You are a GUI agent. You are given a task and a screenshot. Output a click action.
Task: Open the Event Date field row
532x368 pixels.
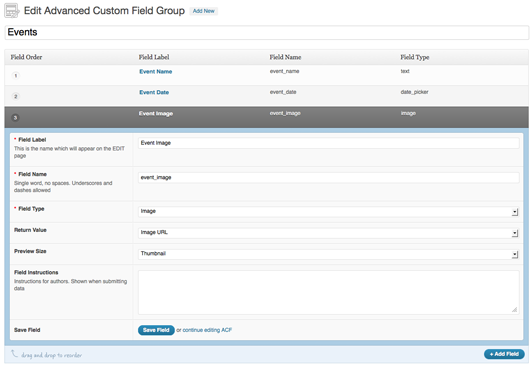point(266,96)
